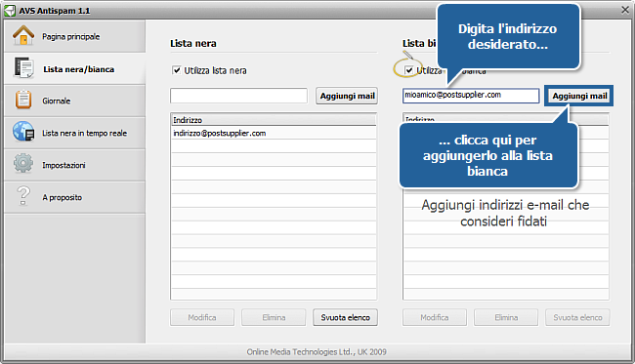Switch to Lista nera/bianca section
Screen dimensions: 635x364
tap(75, 68)
